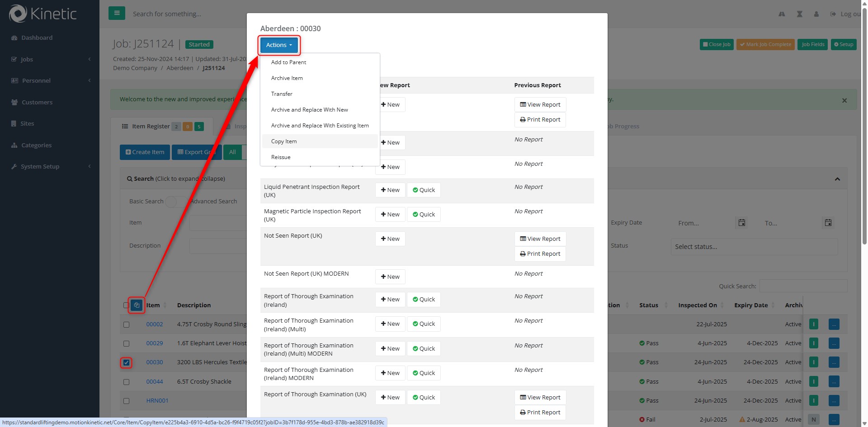
Task: Click New for Magnetic Particle Inspection Report
Action: pos(390,215)
